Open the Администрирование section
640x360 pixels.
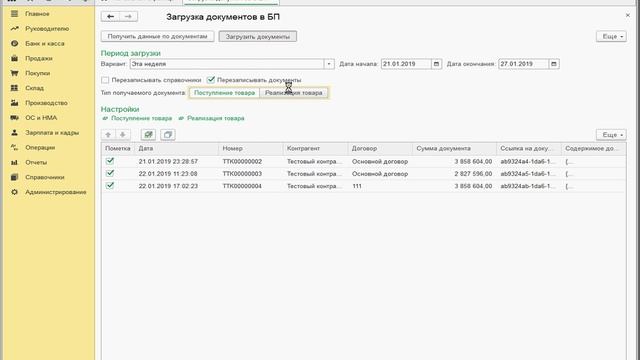(56, 192)
